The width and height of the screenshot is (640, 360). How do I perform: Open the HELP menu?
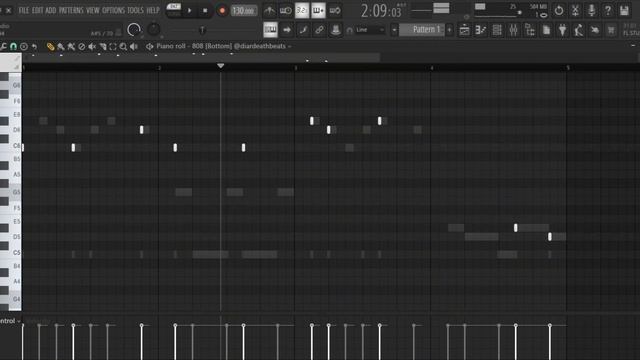pos(153,10)
